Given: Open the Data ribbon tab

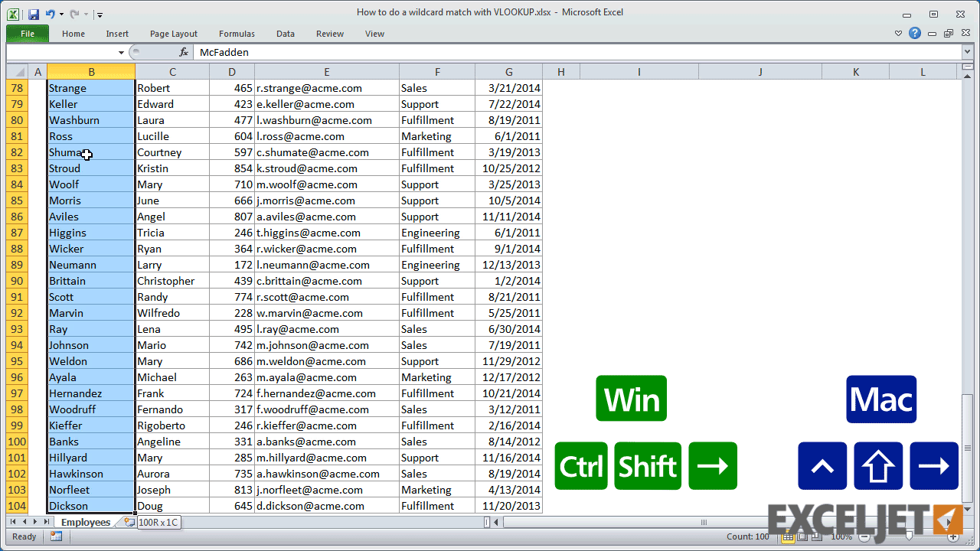Looking at the screenshot, I should [285, 34].
